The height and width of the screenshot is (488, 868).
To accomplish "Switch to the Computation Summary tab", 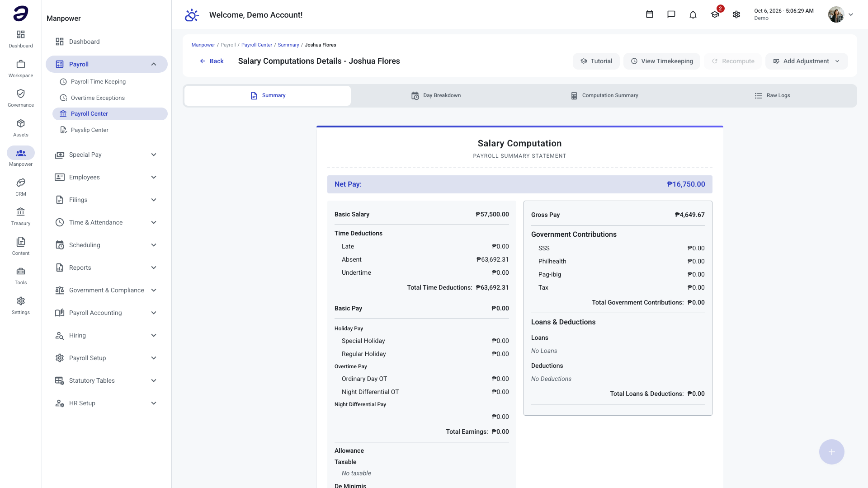I will coord(604,96).
